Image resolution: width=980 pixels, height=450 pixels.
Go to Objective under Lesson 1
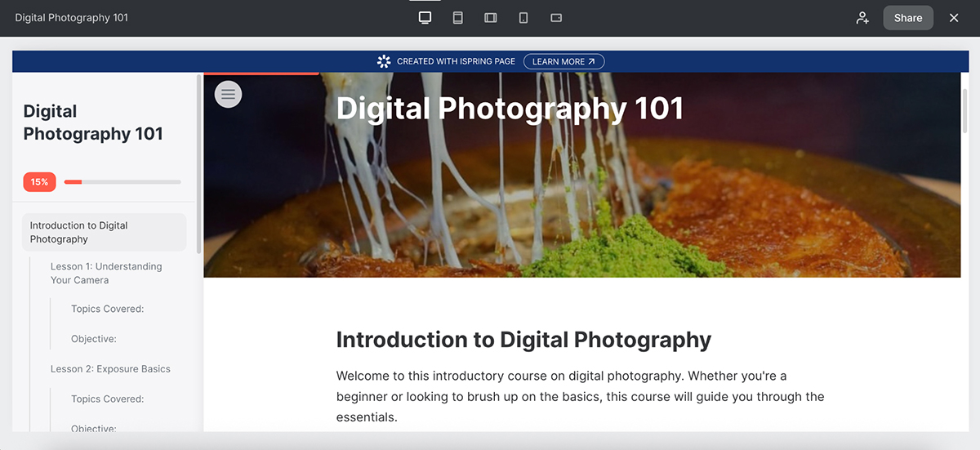coord(93,339)
